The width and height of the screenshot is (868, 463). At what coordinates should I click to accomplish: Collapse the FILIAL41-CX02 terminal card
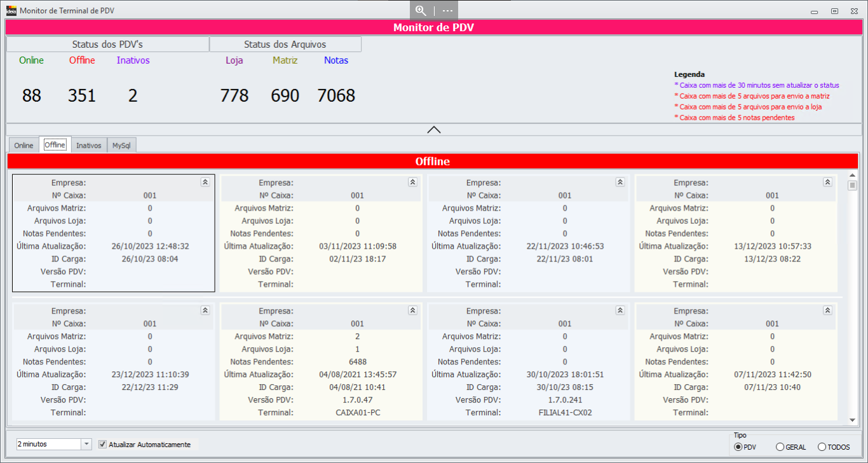pyautogui.click(x=620, y=310)
